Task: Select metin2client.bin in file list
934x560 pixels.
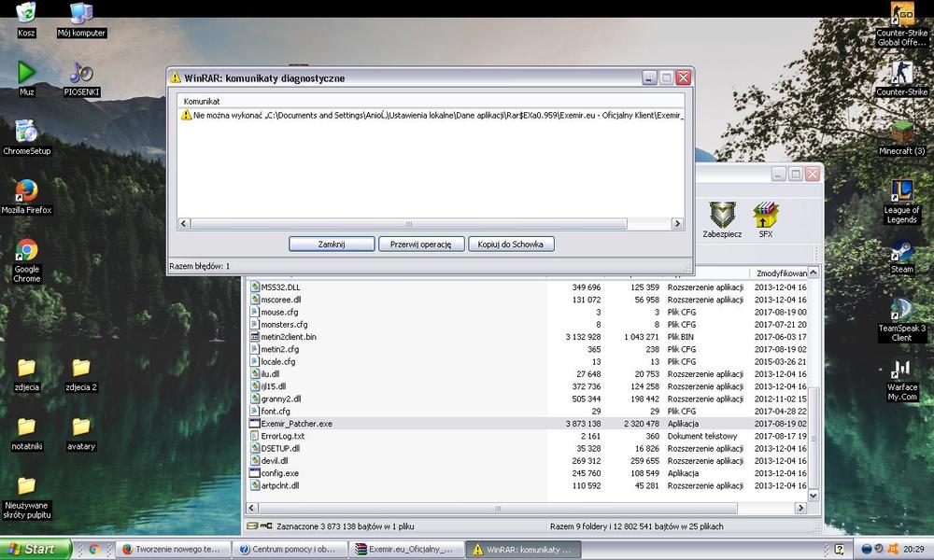Action: (x=528, y=337)
